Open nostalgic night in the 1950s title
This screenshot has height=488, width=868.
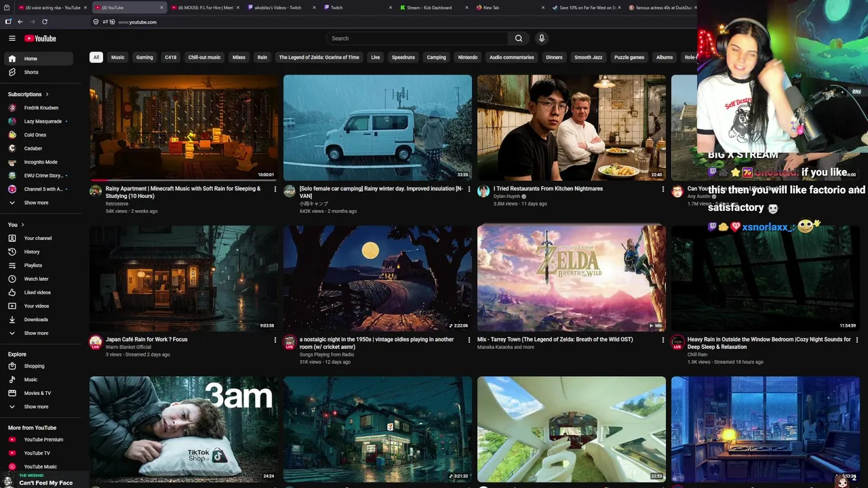[376, 343]
